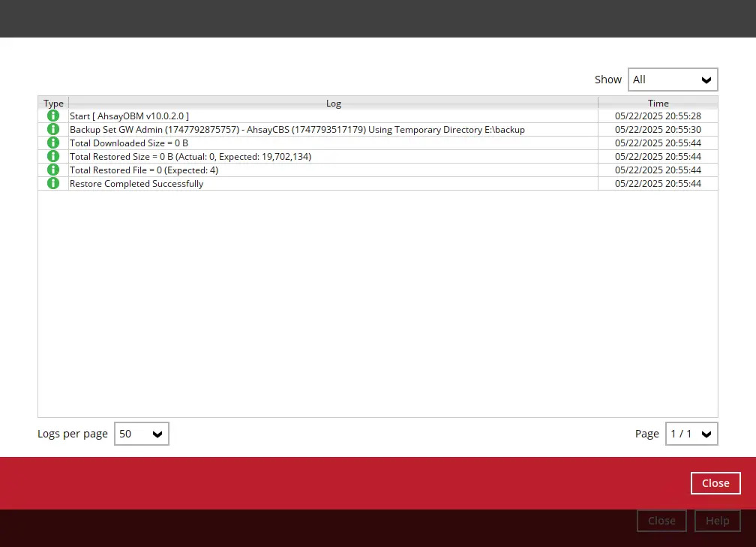
Task: Open the Page selector dropdown
Action: 691,433
